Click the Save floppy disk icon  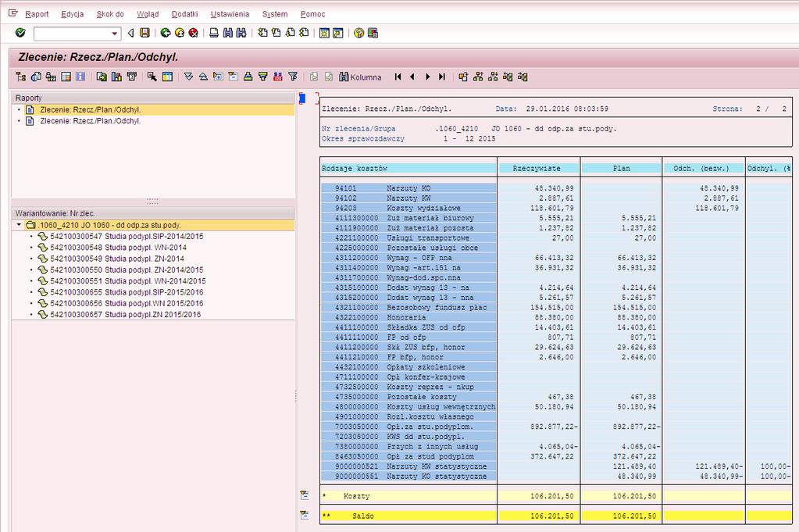(x=144, y=33)
